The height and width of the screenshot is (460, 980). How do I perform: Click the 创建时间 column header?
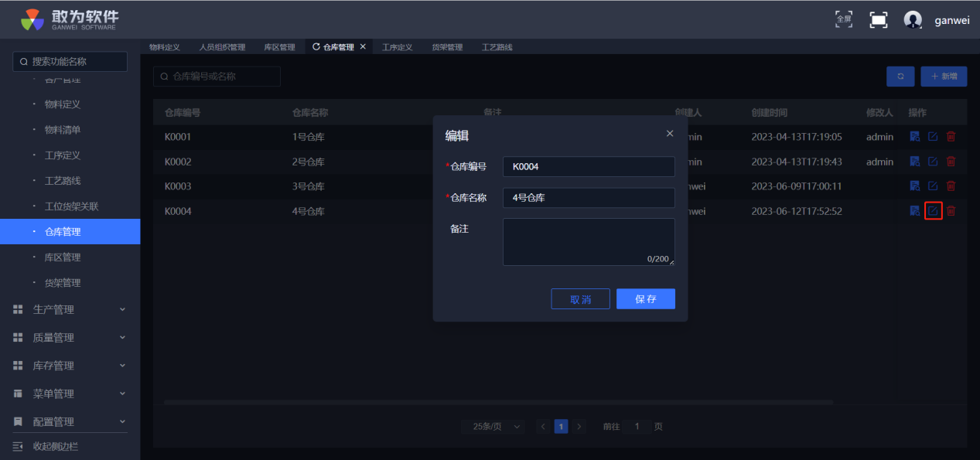770,113
